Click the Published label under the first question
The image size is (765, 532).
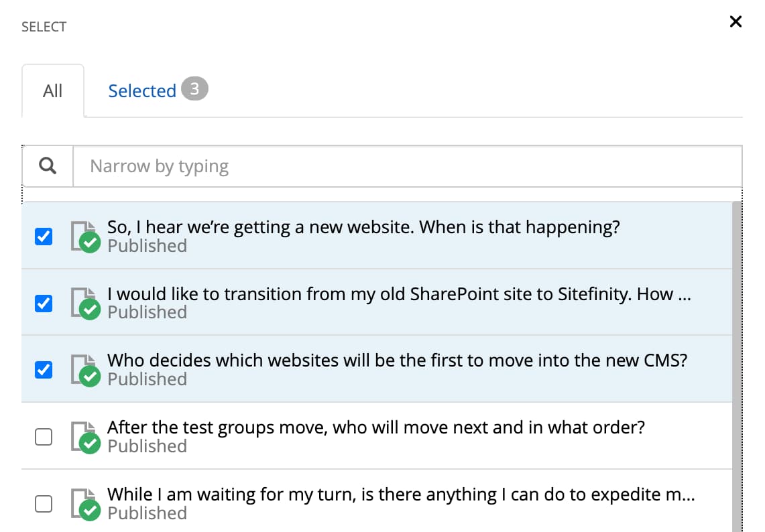pyautogui.click(x=147, y=247)
